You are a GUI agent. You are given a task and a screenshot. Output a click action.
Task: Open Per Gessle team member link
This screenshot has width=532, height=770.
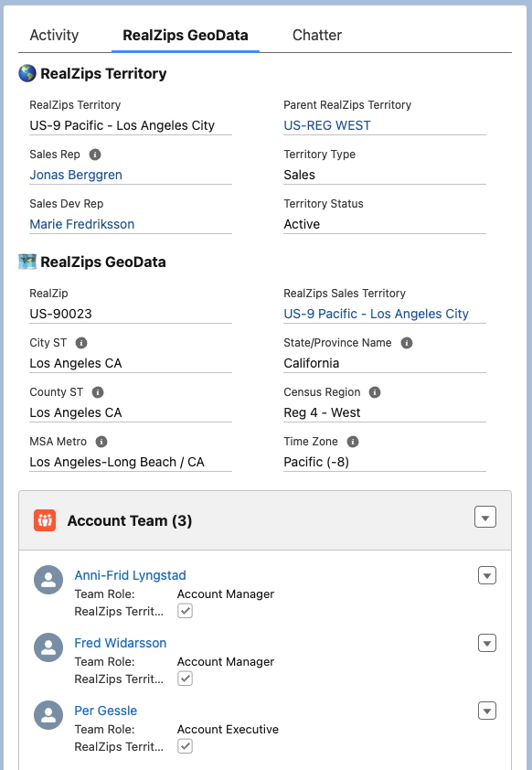105,711
